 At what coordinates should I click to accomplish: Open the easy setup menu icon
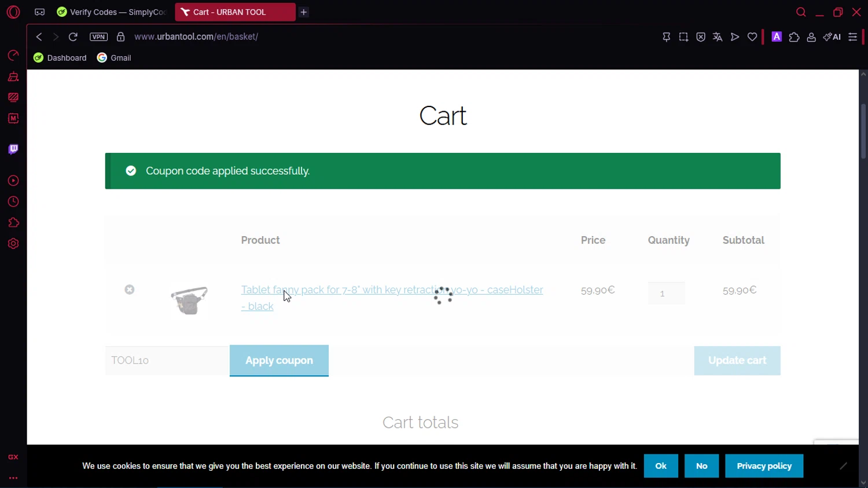coord(853,37)
